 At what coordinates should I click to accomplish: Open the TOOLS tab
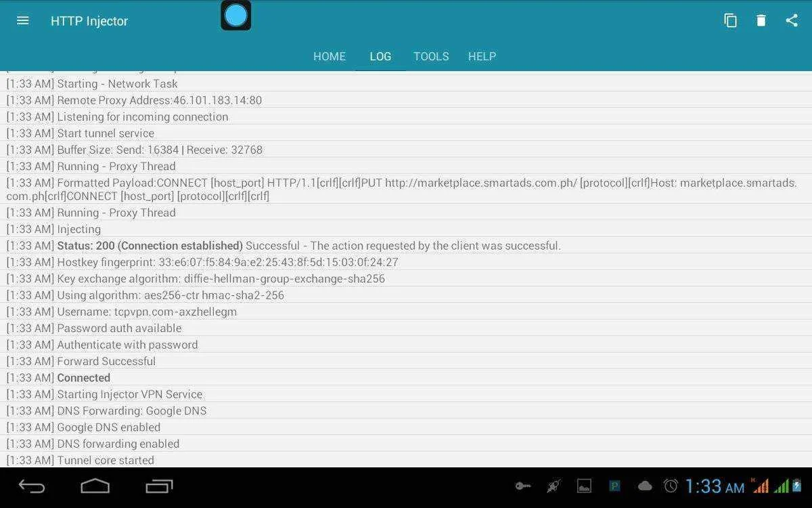click(x=431, y=56)
